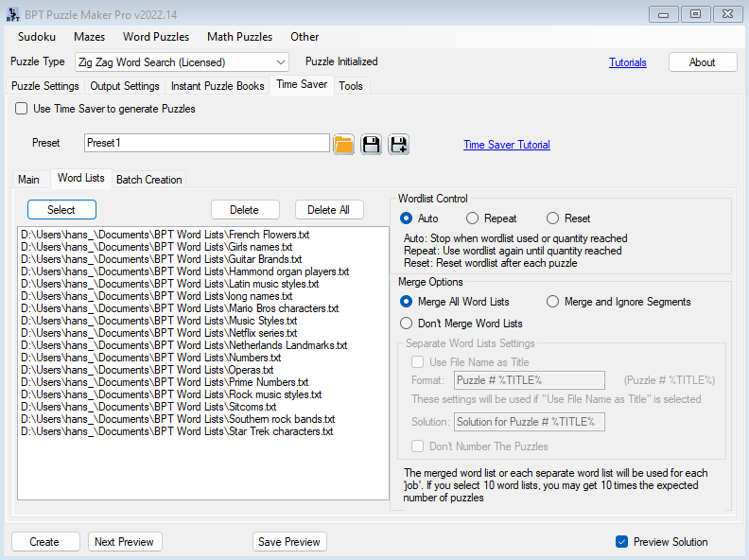Open the Time Saver Tutorial link

[x=507, y=145]
